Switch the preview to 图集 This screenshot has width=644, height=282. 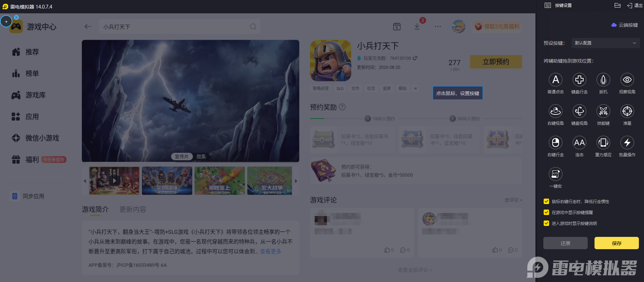point(201,157)
